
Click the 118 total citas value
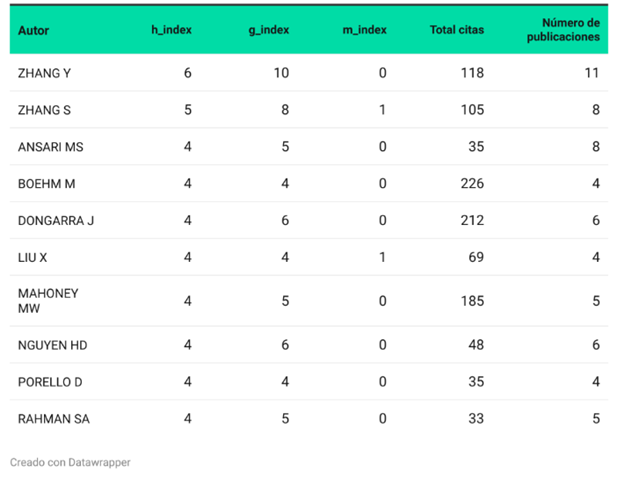[472, 73]
